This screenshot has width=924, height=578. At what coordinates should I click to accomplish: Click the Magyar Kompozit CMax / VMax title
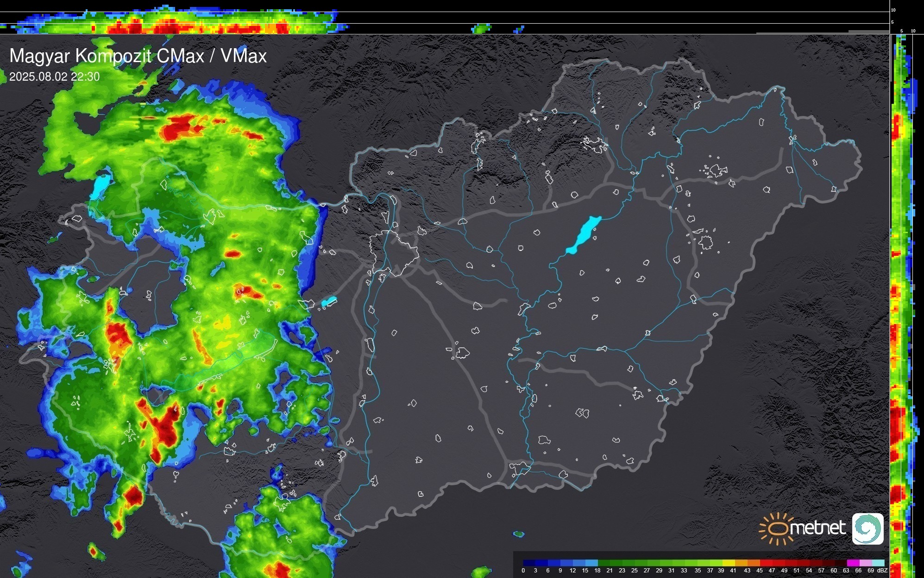(x=138, y=56)
